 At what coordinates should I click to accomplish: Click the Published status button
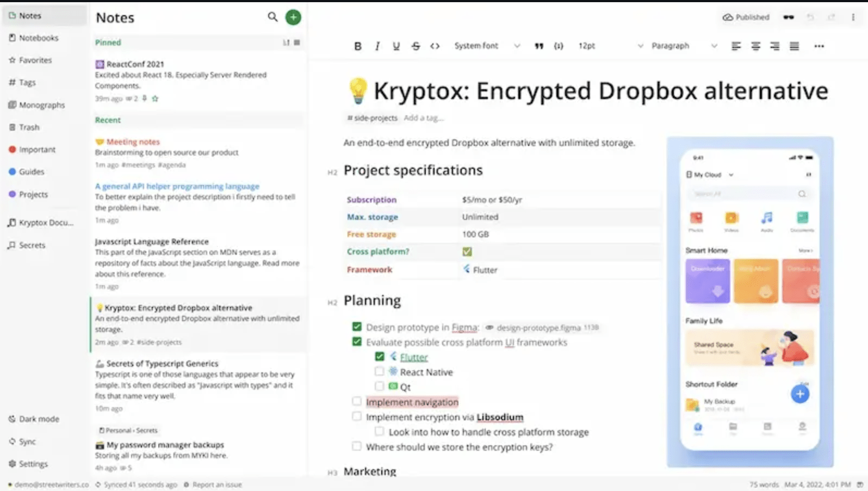[746, 17]
